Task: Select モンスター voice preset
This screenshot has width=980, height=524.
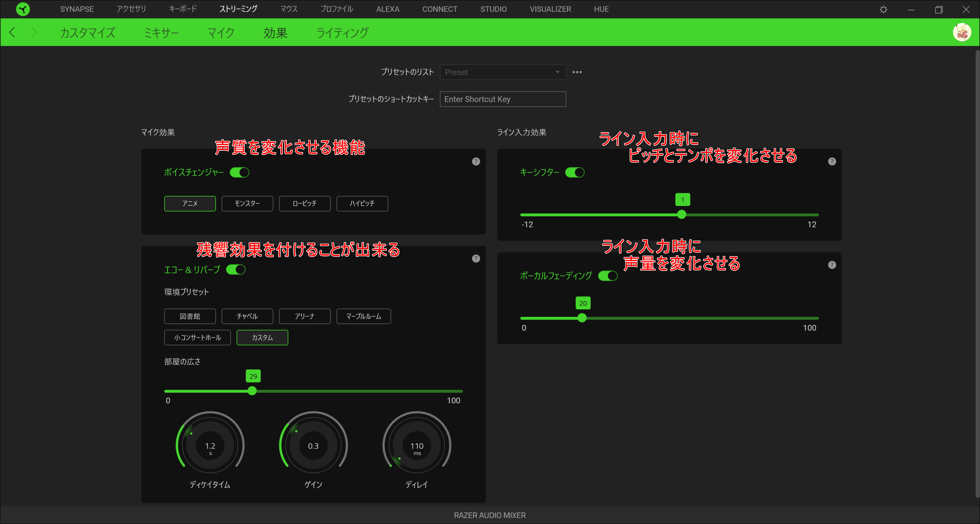Action: pos(247,204)
